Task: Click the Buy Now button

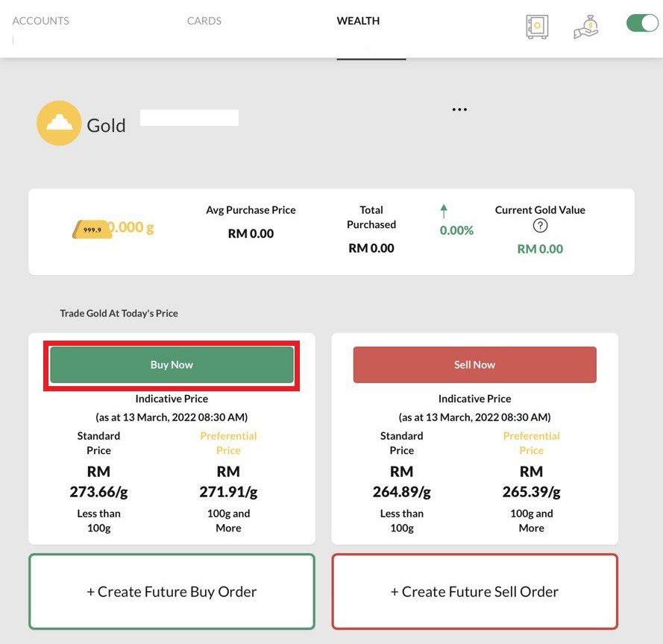Action: click(172, 364)
